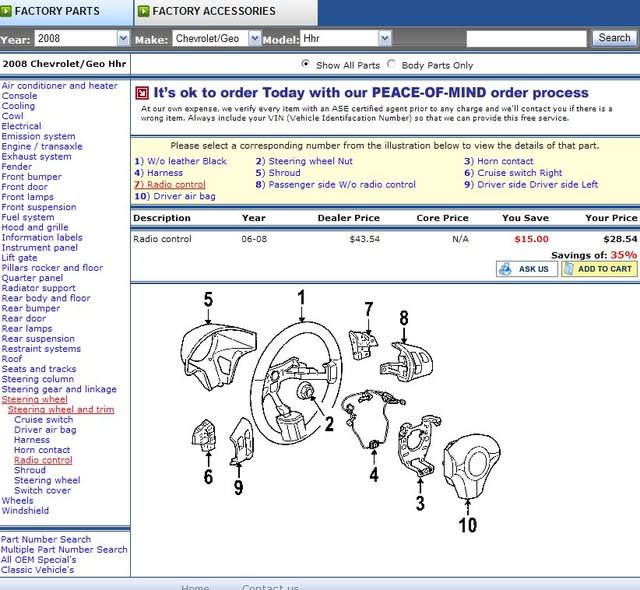Switch to the Factory Parts tab
This screenshot has width=640, height=590.
[x=65, y=12]
